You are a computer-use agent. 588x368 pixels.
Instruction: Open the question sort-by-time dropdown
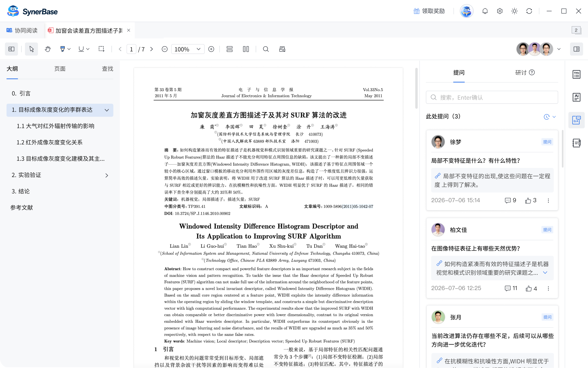[550, 117]
